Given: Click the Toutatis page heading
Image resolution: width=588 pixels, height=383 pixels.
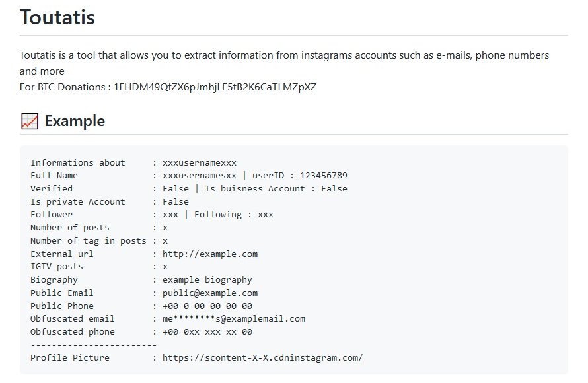Looking at the screenshot, I should tap(57, 18).
